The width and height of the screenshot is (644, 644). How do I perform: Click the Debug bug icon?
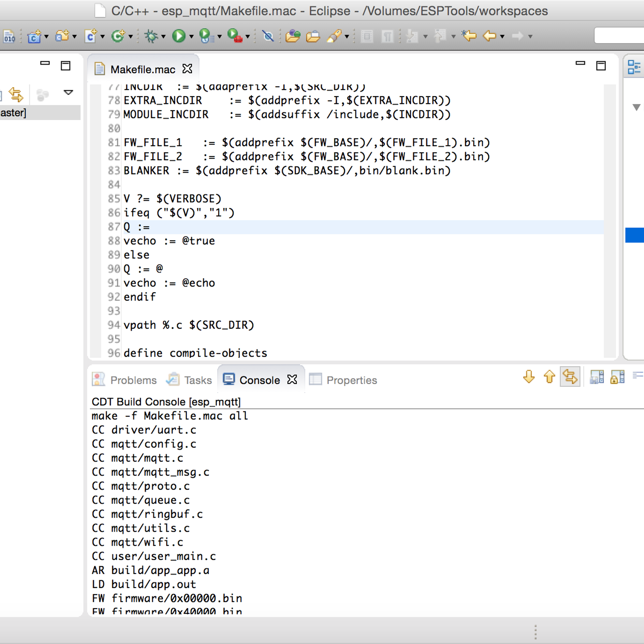coord(151,37)
